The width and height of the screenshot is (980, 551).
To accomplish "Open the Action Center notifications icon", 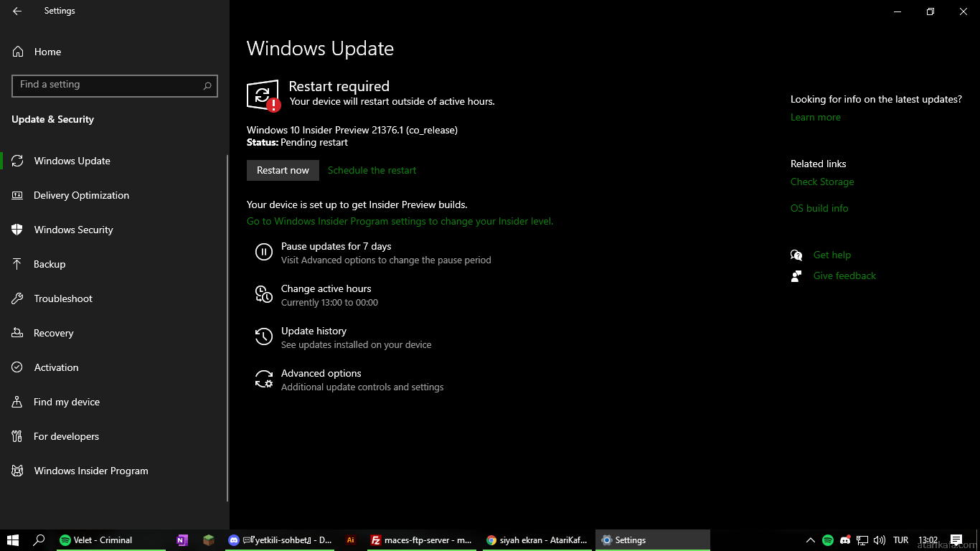I will point(956,540).
